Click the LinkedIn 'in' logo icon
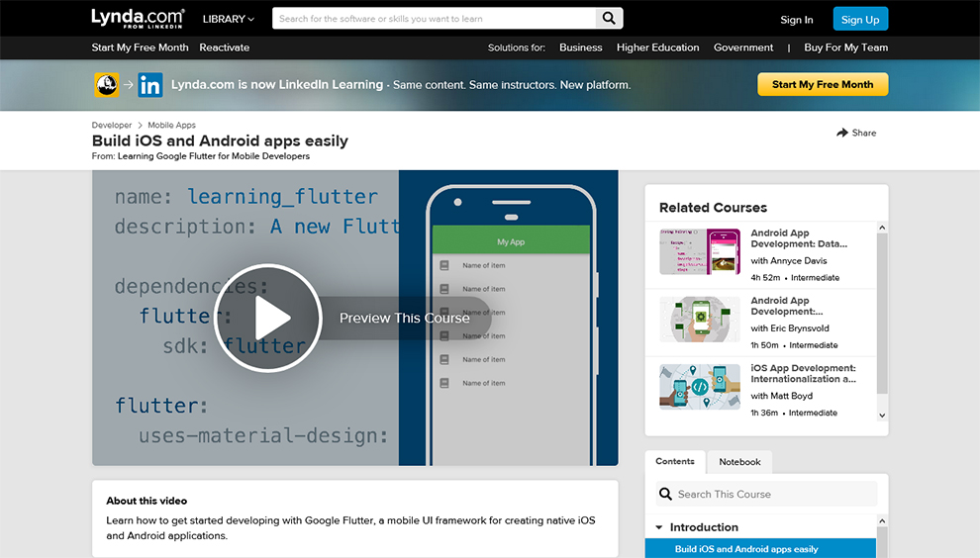980x558 pixels. pos(150,85)
